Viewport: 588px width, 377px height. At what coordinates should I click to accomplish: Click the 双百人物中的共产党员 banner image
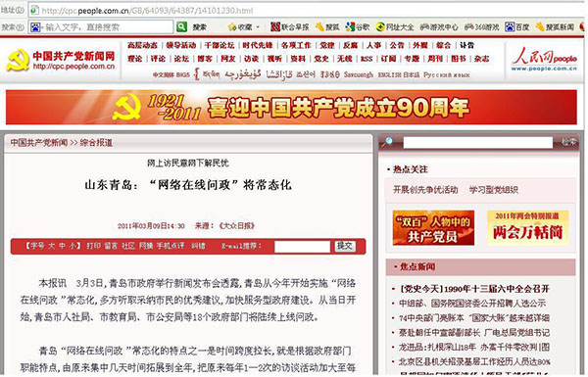click(433, 228)
